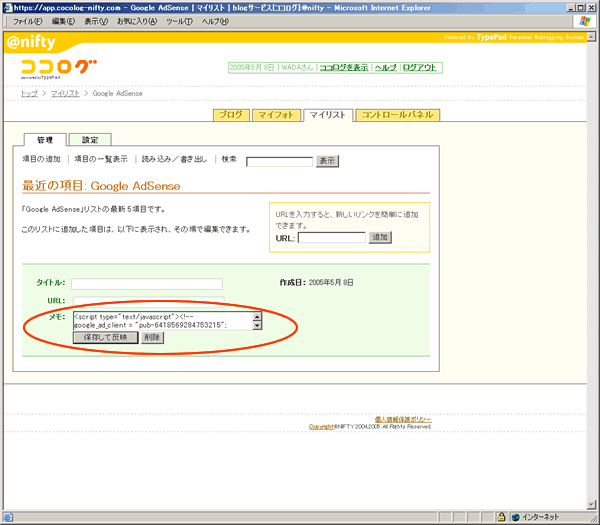Click the SSL padlock icon in status bar
The width and height of the screenshot is (600, 525).
coord(498,517)
